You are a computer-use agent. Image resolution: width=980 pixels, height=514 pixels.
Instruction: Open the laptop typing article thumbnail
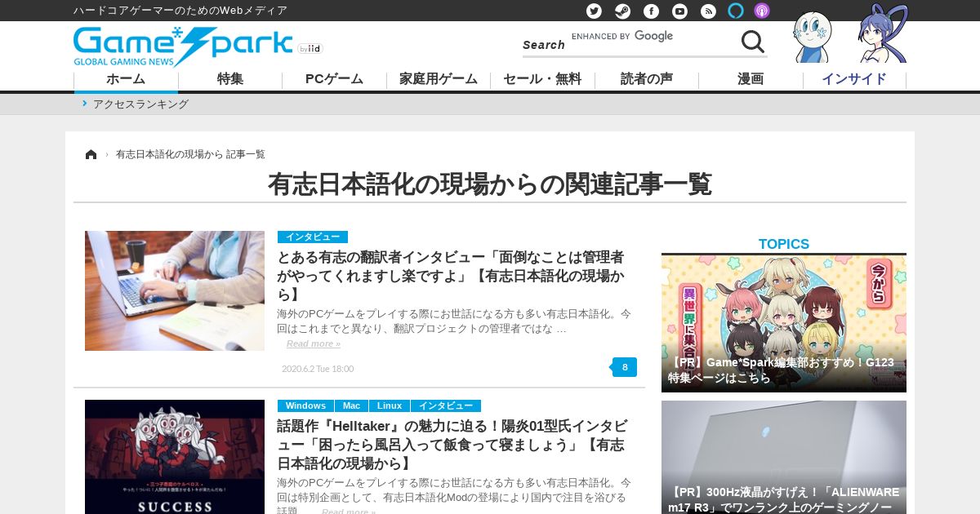(175, 290)
